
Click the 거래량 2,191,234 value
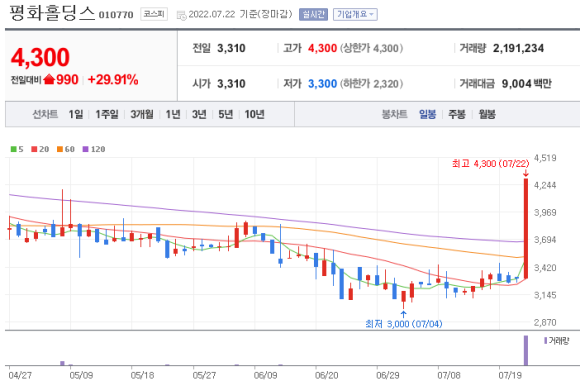coord(518,48)
